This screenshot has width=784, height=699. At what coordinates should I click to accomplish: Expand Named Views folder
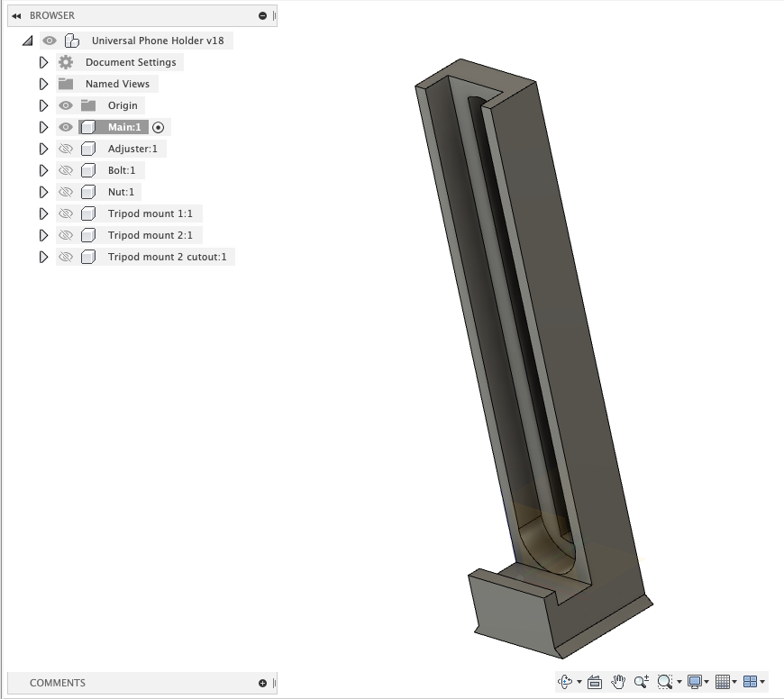click(43, 84)
